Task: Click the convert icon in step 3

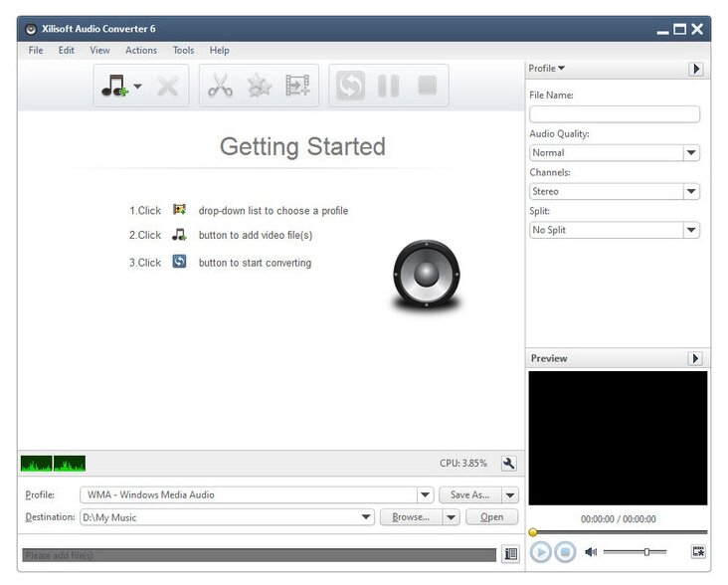Action: (179, 262)
